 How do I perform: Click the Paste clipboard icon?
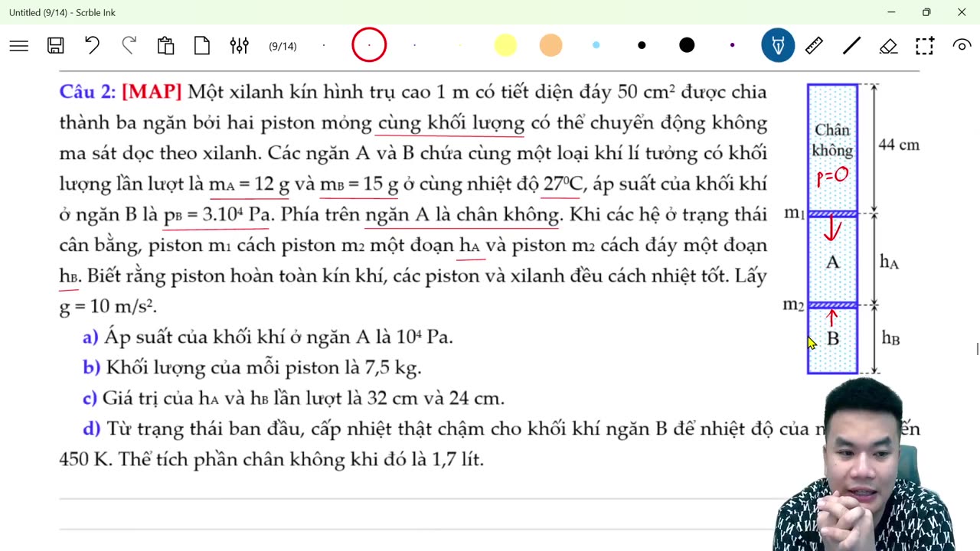165,46
